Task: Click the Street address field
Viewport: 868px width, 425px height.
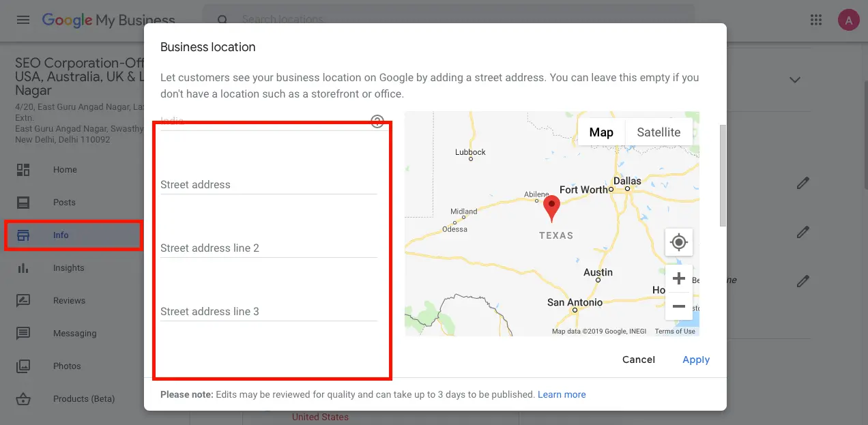Action: point(269,184)
